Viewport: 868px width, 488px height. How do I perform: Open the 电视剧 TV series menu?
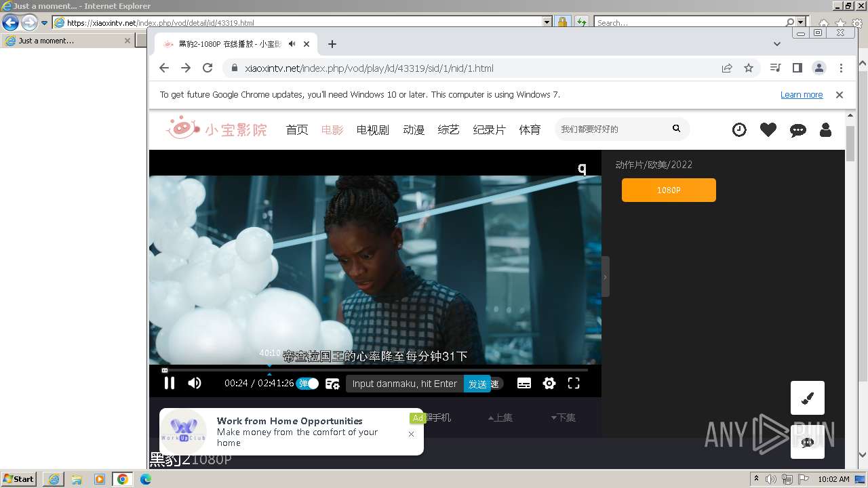[x=373, y=129]
